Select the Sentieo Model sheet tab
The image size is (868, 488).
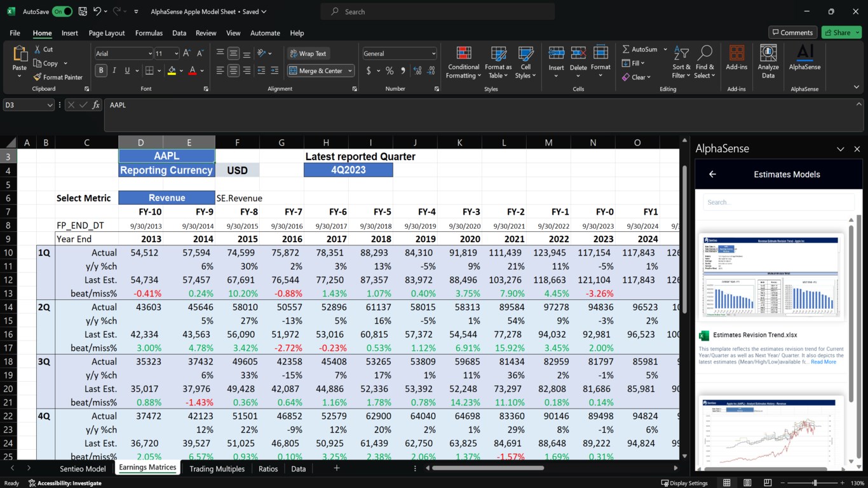83,468
